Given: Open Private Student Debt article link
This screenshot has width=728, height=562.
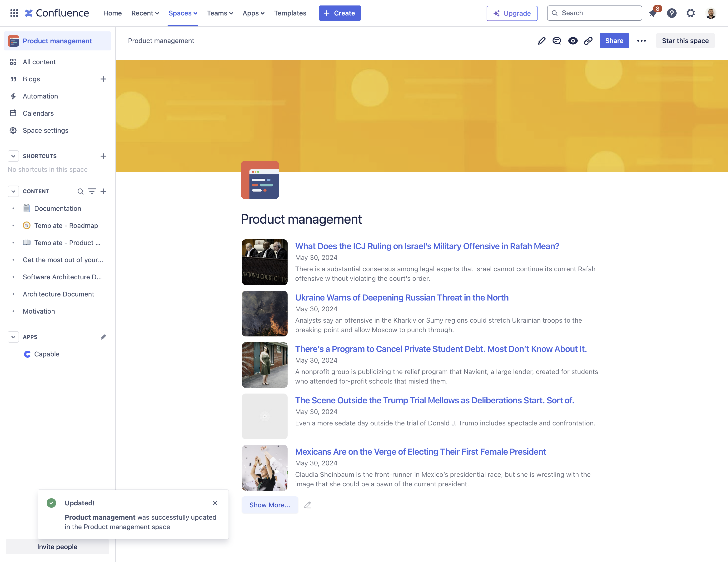Looking at the screenshot, I should tap(441, 349).
